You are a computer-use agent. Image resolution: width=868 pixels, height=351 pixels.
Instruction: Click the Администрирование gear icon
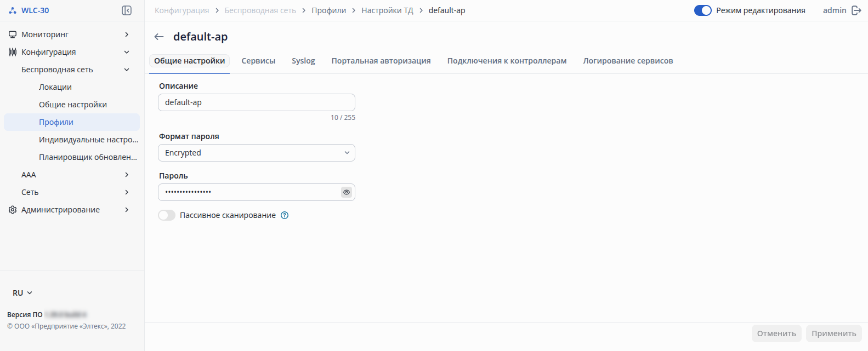coord(13,210)
